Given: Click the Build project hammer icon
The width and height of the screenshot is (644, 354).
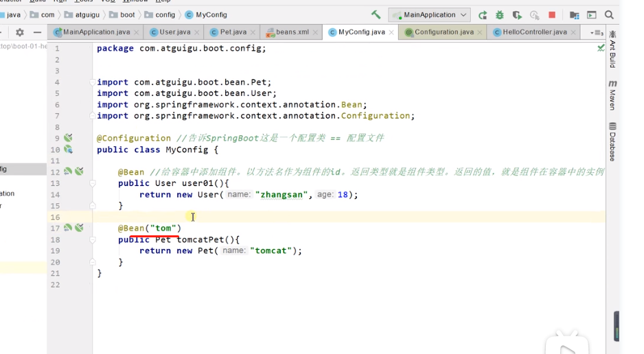Looking at the screenshot, I should [376, 15].
